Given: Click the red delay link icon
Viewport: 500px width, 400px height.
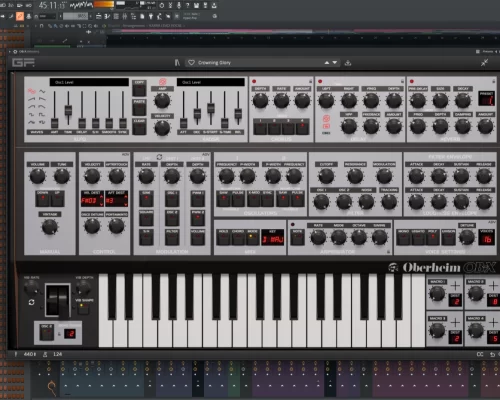Looking at the screenshot, I should 326,118.
